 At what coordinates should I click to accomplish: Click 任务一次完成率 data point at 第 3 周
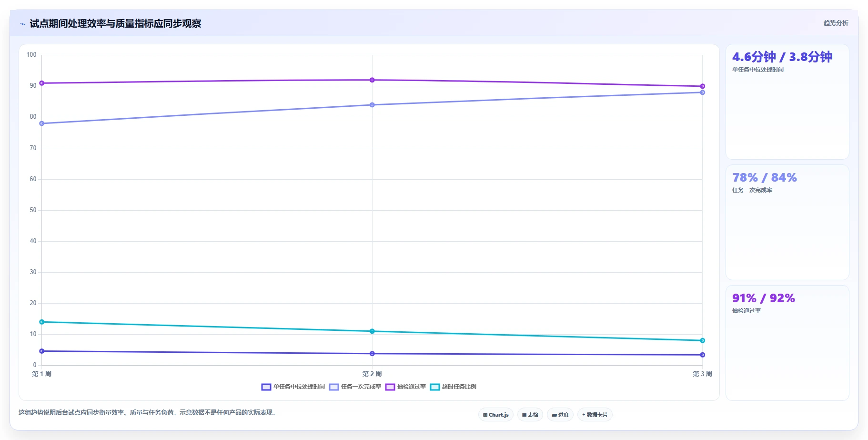pyautogui.click(x=702, y=92)
